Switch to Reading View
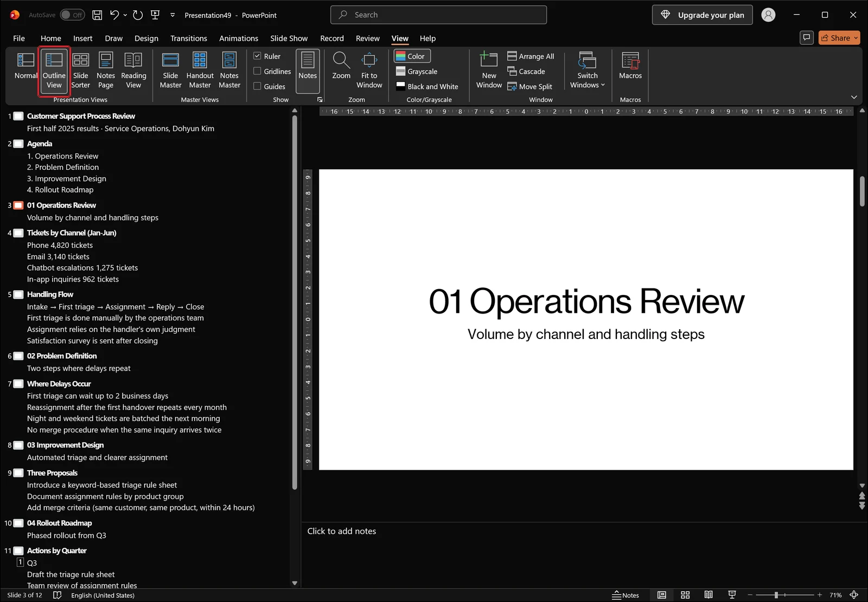Screen dimensions: 868x602 click(x=133, y=71)
